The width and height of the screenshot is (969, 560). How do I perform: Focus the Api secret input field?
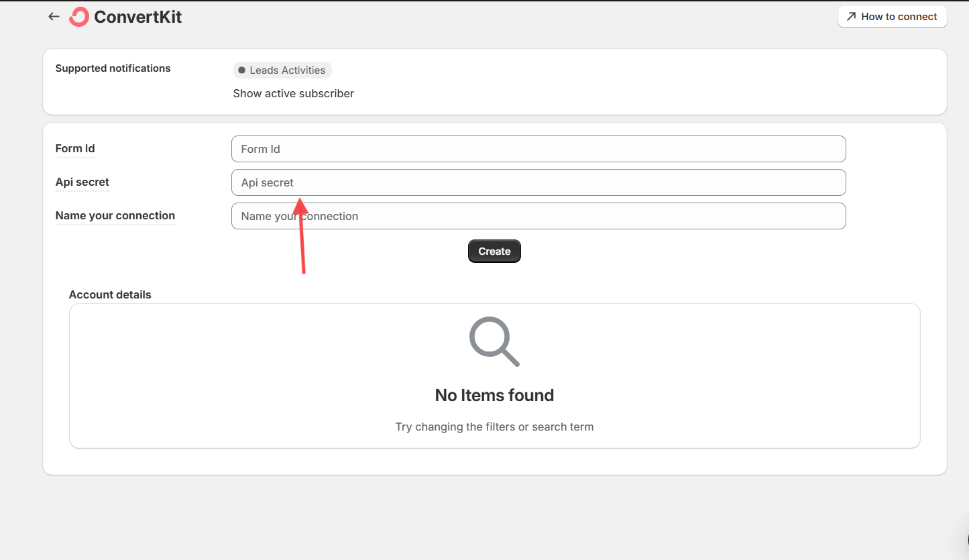coord(538,182)
